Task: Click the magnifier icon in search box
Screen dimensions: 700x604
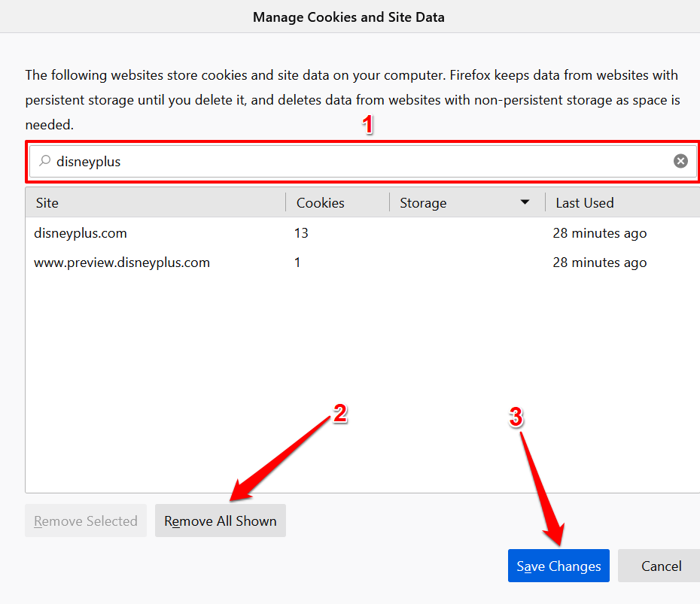Action: 44,161
